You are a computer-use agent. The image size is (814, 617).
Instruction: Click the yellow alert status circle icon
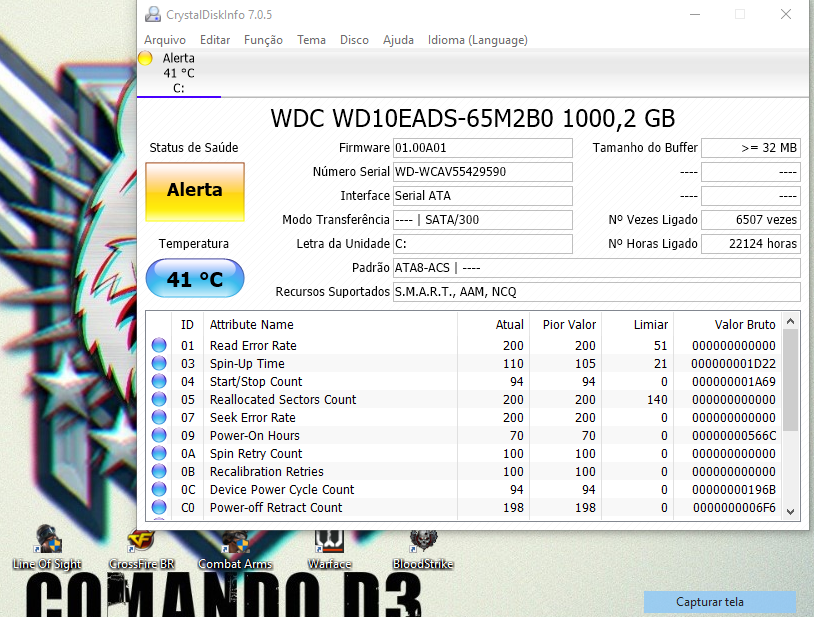click(145, 59)
